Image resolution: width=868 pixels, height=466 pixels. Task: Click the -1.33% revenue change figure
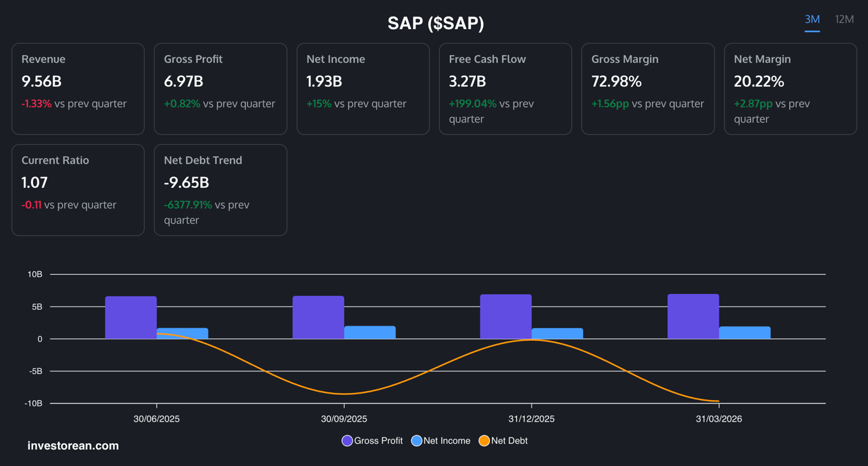click(37, 103)
